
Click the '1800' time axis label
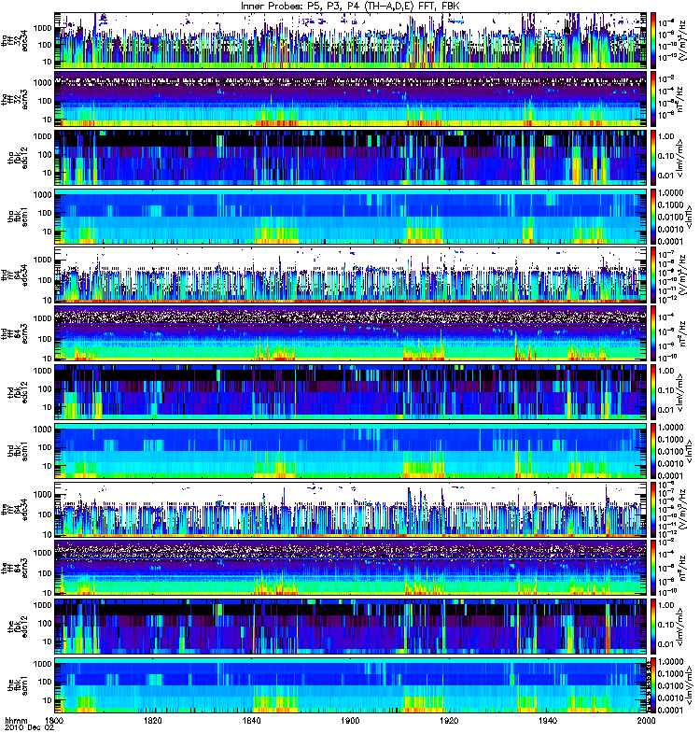click(x=54, y=720)
